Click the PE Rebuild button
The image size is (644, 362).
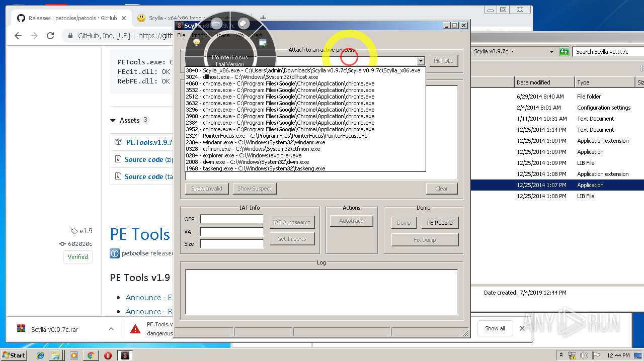[x=440, y=223]
